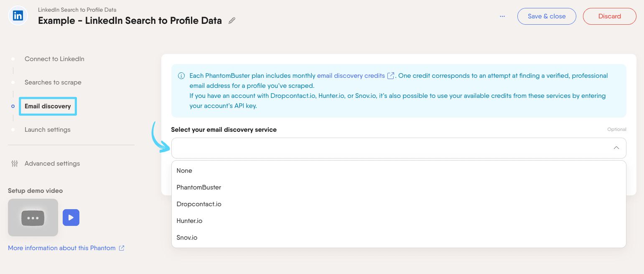This screenshot has width=644, height=274.
Task: Click the Example - LinkedIn Search to Profile Data title
Action: 130,20
